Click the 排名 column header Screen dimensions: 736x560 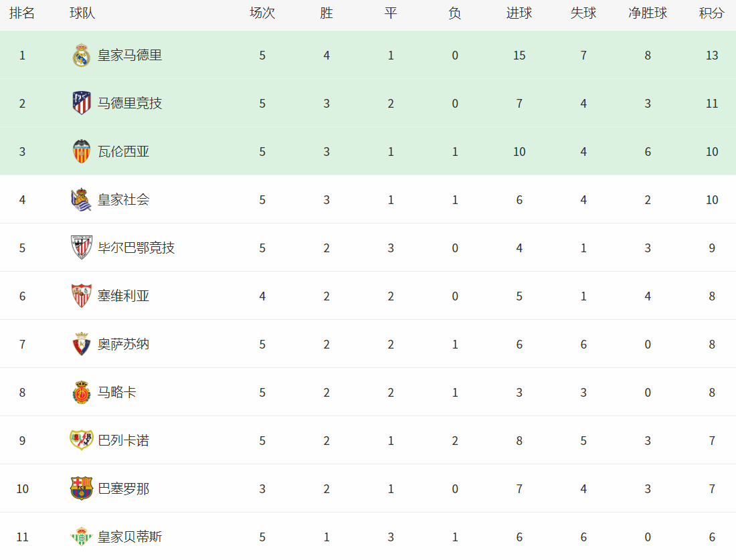click(x=22, y=13)
